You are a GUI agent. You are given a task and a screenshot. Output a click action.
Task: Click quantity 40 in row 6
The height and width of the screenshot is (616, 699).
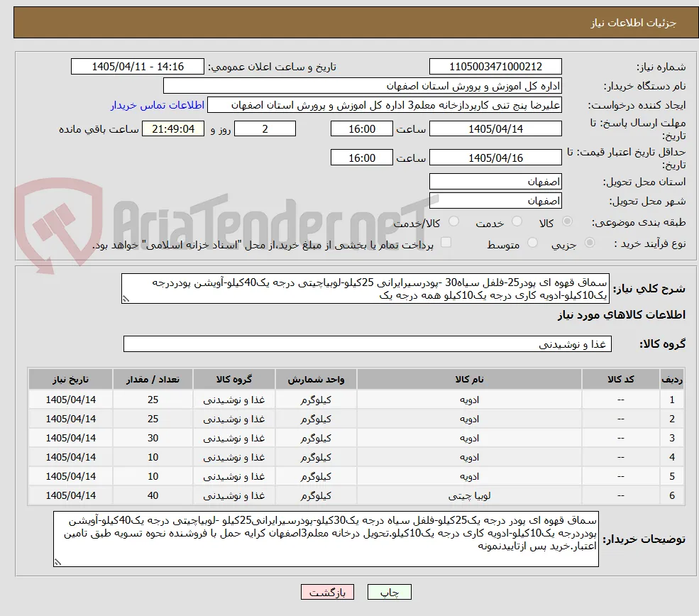pos(153,495)
